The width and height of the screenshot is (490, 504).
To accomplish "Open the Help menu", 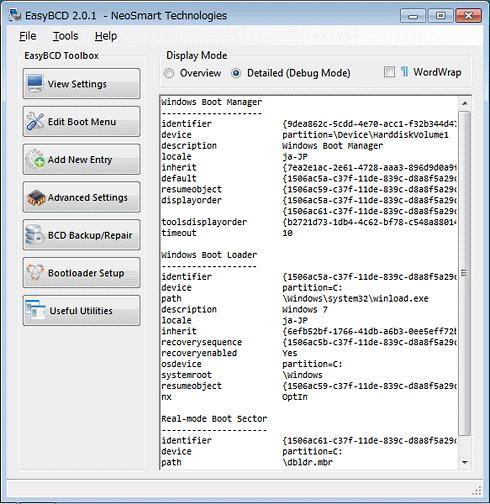I will click(106, 36).
